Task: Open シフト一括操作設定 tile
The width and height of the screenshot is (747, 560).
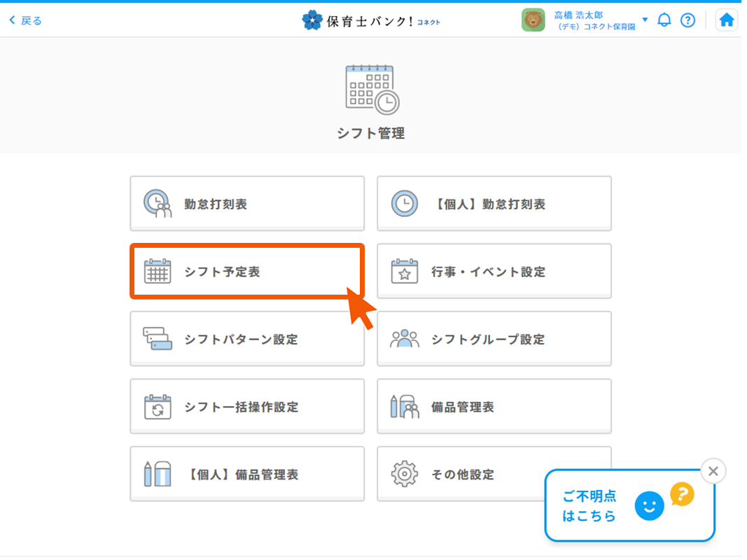Action: pos(246,407)
